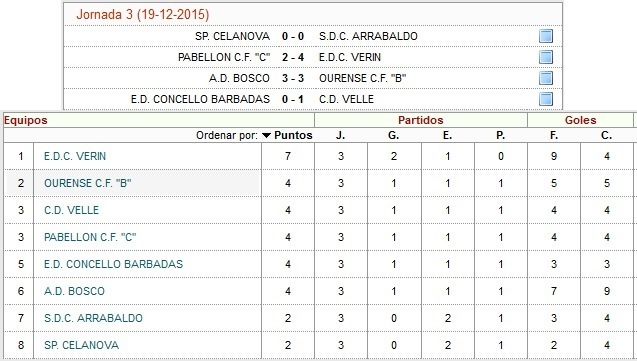This screenshot has height=361, width=637.
Task: Open E.D. CONCELLO BARBADAS team link
Action: pos(113,264)
